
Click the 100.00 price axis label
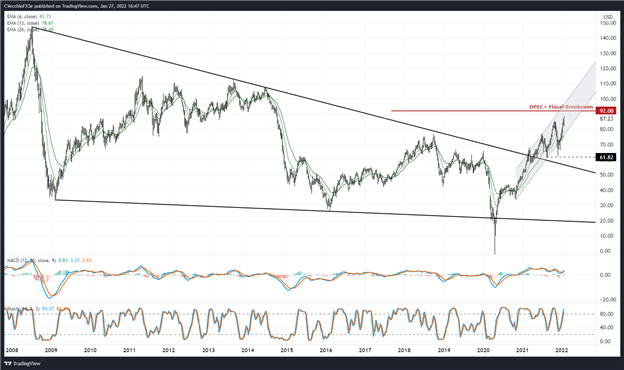(608, 99)
